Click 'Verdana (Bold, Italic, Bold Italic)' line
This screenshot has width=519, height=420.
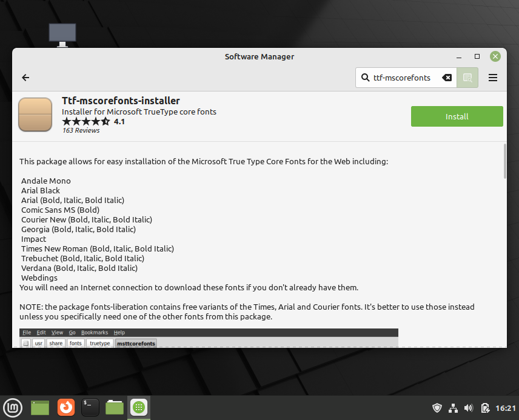pos(79,268)
